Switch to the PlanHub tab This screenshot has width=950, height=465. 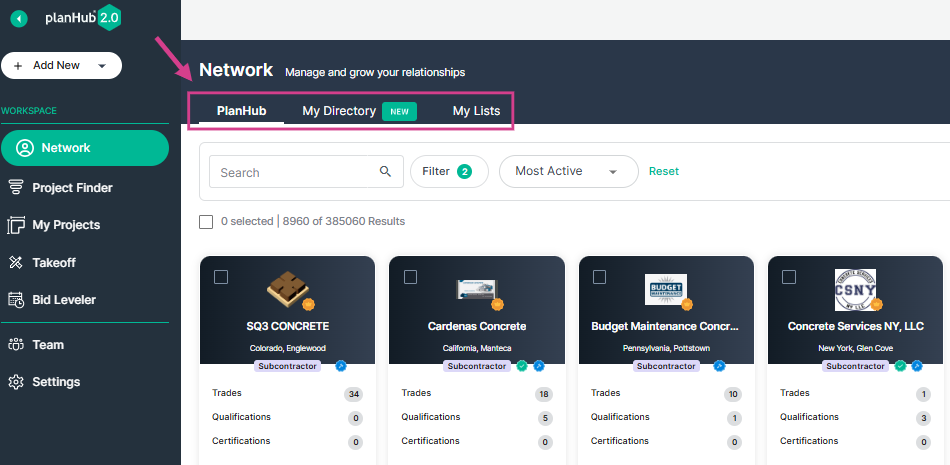(242, 111)
